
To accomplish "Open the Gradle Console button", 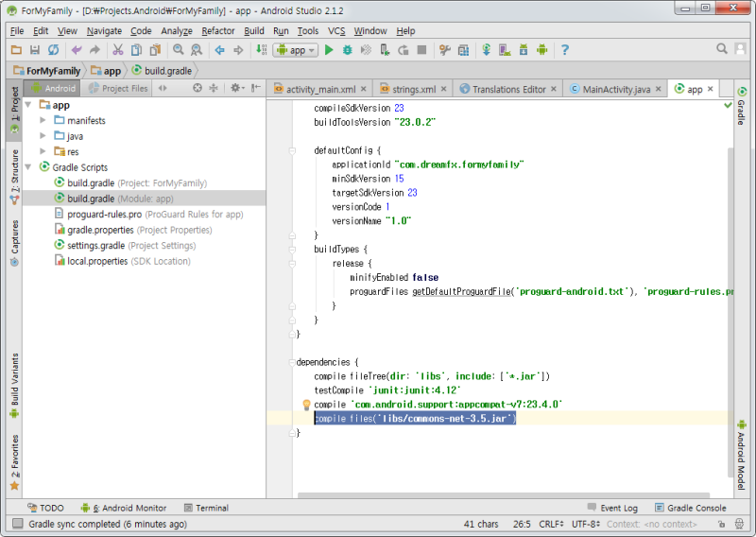I will click(691, 508).
